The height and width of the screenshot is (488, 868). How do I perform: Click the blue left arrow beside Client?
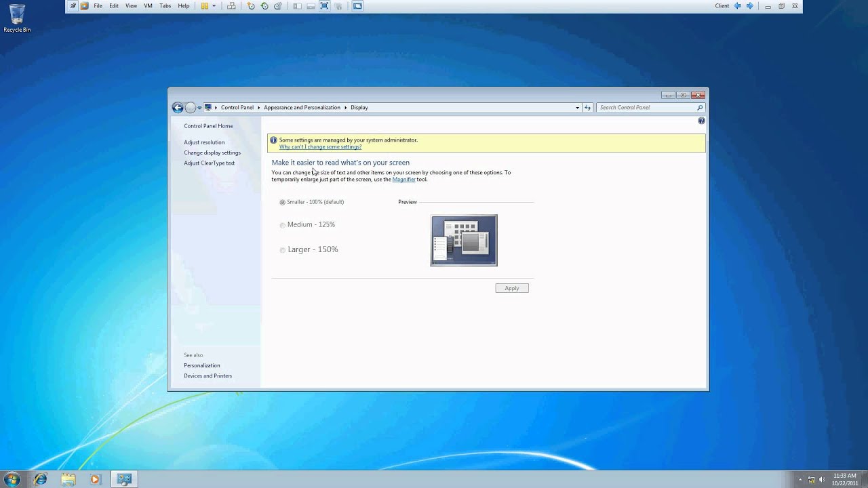click(x=738, y=5)
